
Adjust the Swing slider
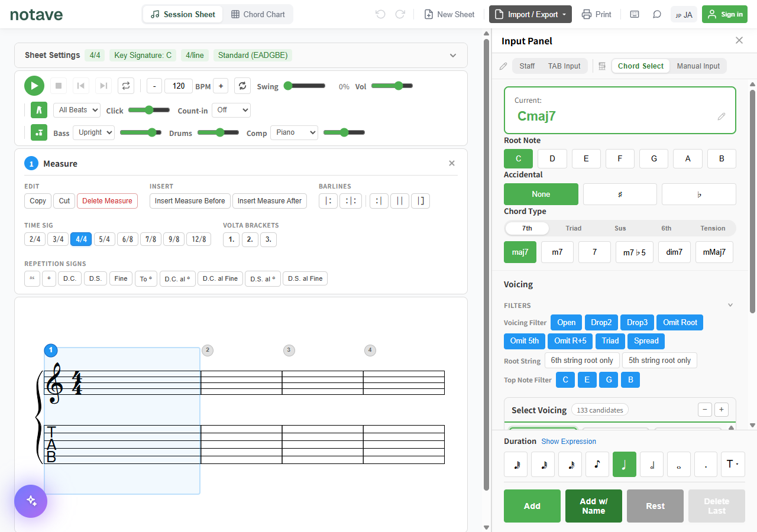pos(305,86)
